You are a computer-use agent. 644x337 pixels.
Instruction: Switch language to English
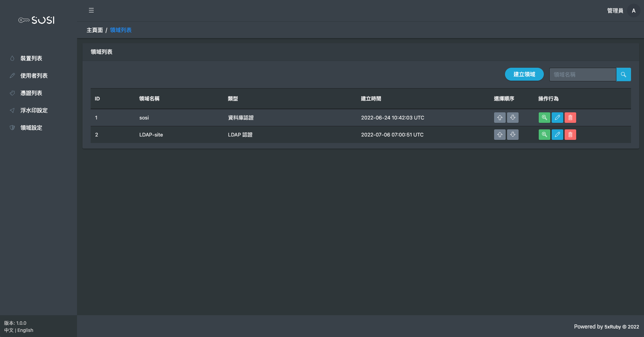[x=25, y=330]
